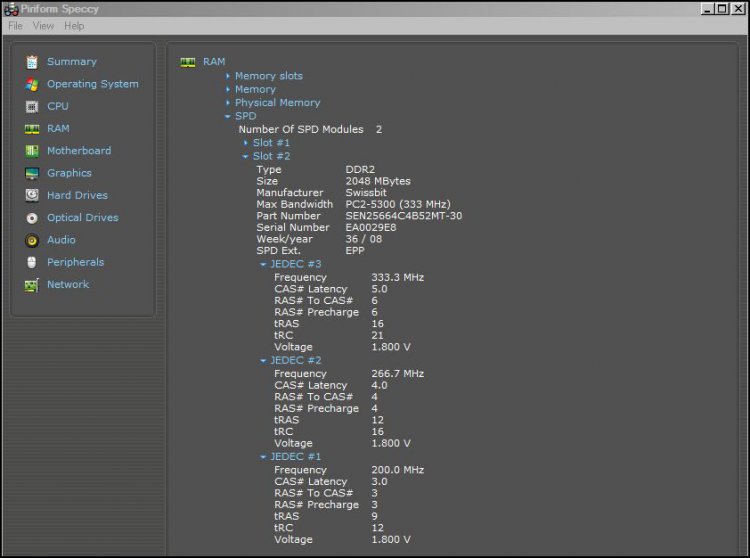The width and height of the screenshot is (750, 558).
Task: Show the Audio section
Action: coord(61,240)
